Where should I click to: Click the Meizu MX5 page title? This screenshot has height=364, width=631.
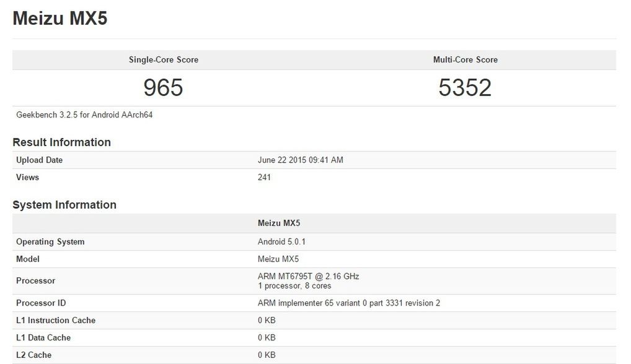59,19
